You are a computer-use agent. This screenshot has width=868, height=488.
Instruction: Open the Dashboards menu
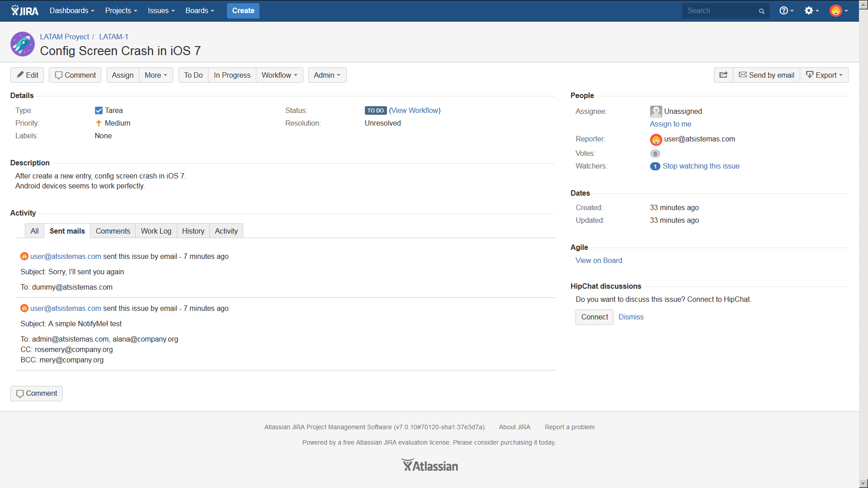coord(71,10)
